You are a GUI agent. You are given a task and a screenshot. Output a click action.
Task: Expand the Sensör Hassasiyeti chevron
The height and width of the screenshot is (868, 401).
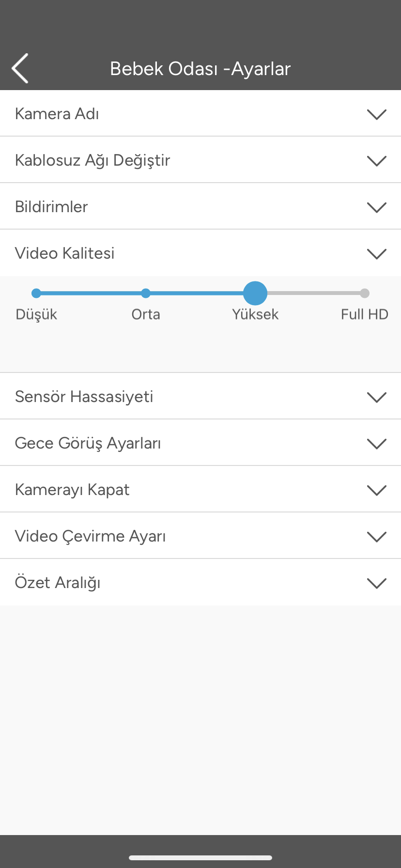[x=376, y=397]
